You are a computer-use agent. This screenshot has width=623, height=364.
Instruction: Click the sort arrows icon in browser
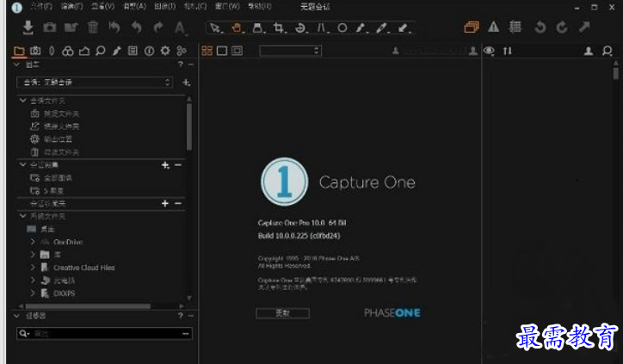508,51
